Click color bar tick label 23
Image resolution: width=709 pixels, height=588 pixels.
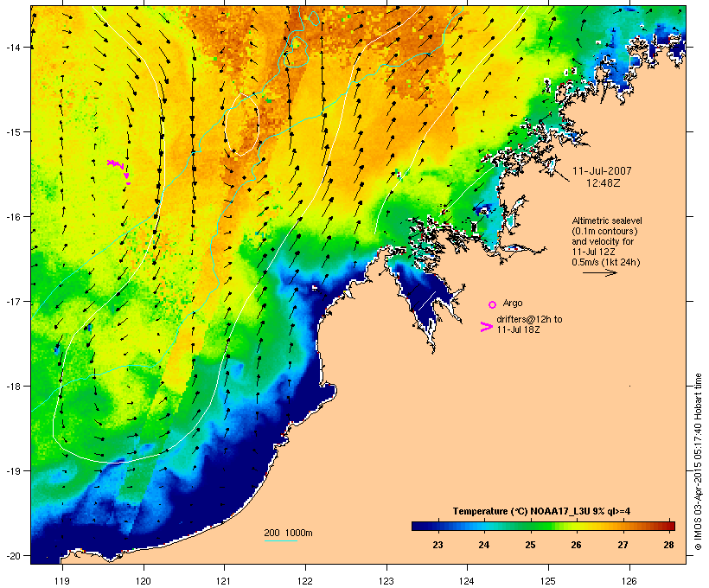pos(438,545)
